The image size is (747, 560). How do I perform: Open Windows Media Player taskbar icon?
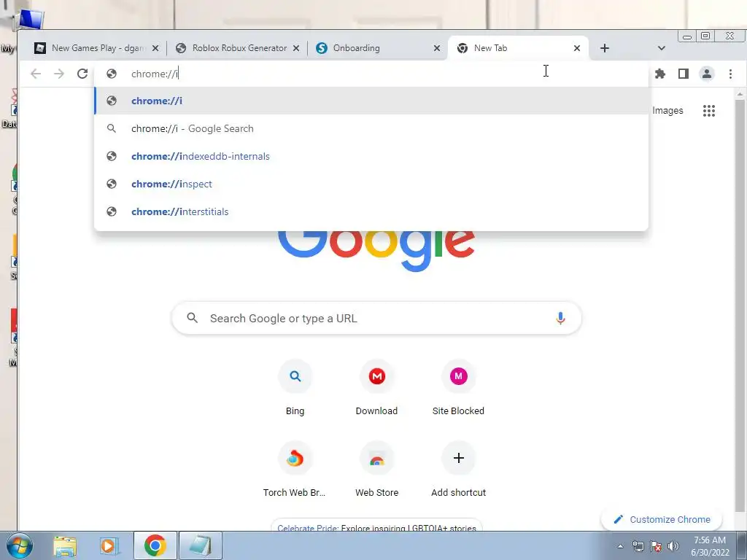109,545
